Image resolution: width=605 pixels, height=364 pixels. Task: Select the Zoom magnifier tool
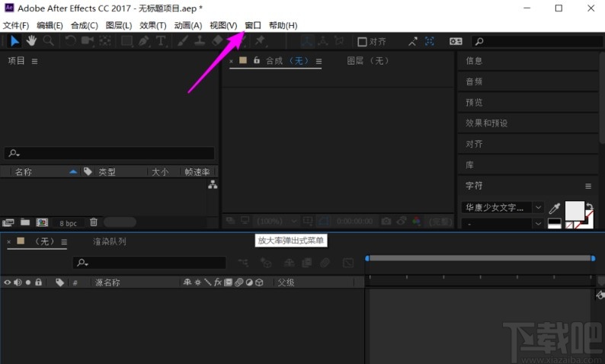pyautogui.click(x=48, y=40)
